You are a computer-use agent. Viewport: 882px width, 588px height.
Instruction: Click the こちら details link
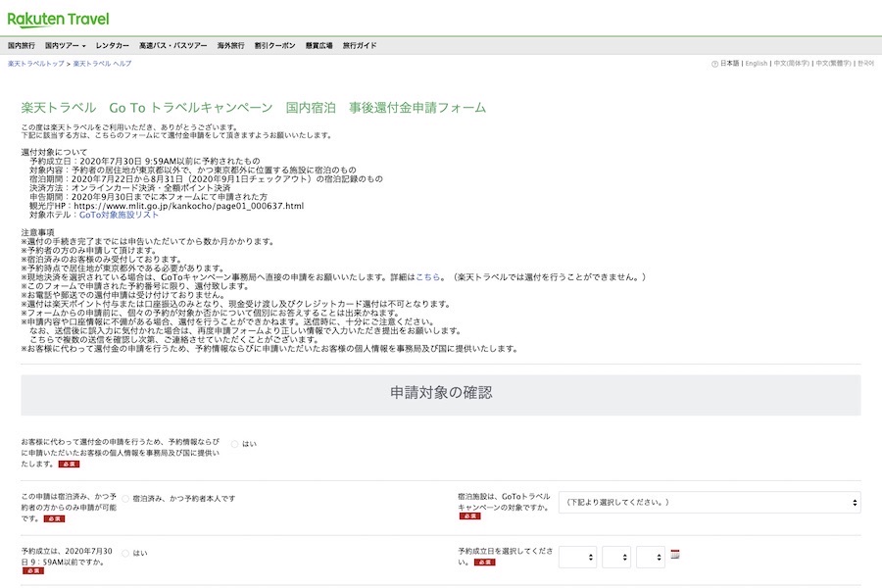coord(427,276)
